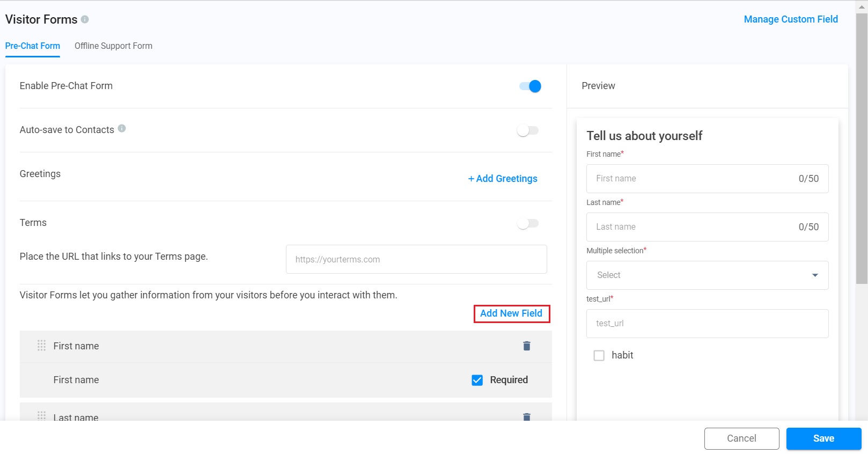Switch to the Offline Support Form tab
This screenshot has width=868, height=454.
[x=113, y=46]
